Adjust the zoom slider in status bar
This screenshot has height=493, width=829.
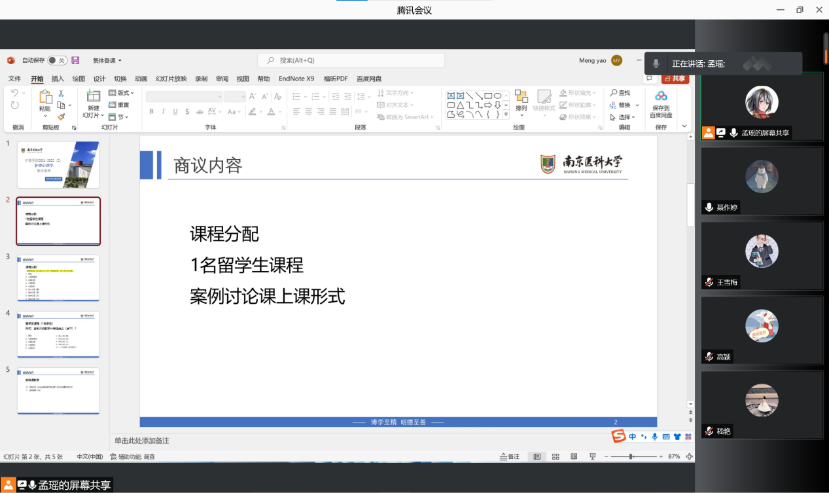click(x=631, y=456)
